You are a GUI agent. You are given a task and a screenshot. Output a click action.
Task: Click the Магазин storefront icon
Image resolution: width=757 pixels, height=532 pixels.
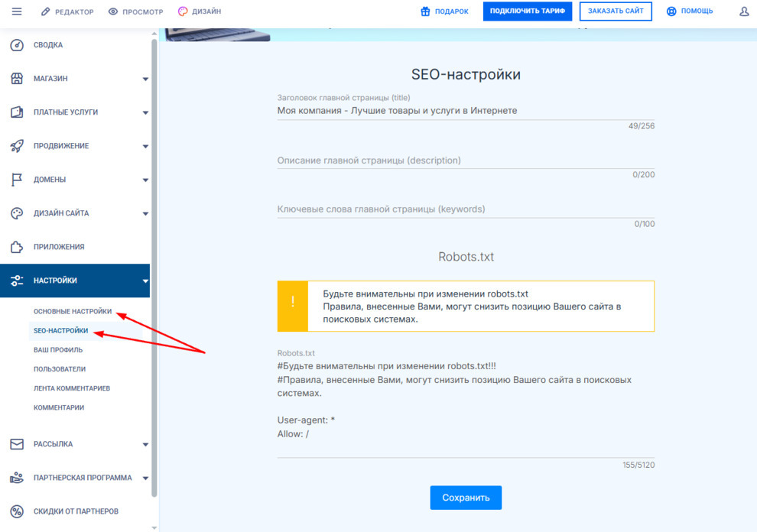17,78
